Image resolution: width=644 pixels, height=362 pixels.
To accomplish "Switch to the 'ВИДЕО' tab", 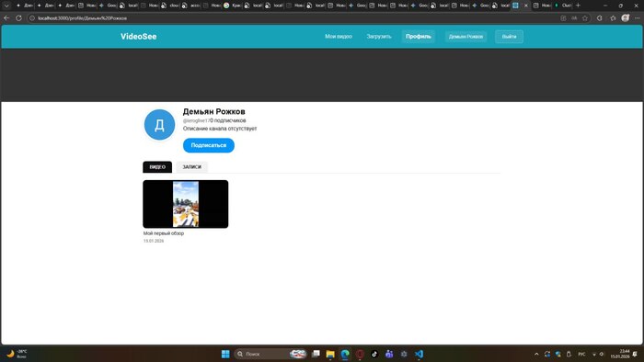I will (x=157, y=167).
